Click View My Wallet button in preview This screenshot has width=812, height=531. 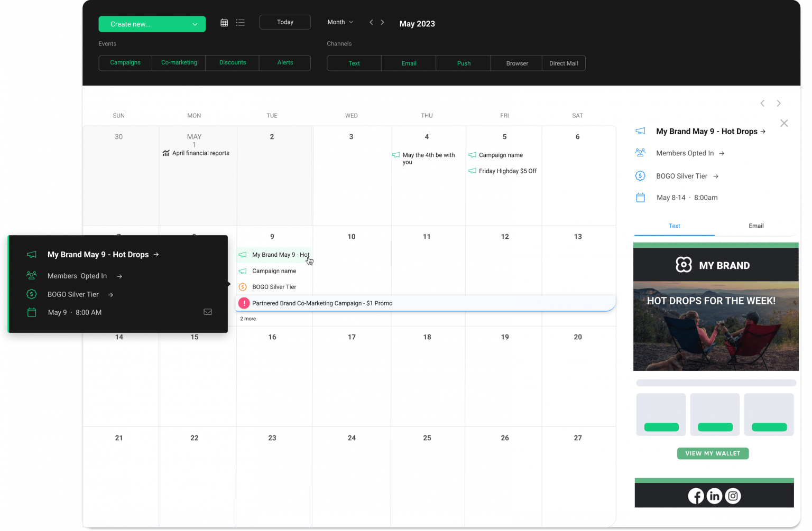(713, 453)
